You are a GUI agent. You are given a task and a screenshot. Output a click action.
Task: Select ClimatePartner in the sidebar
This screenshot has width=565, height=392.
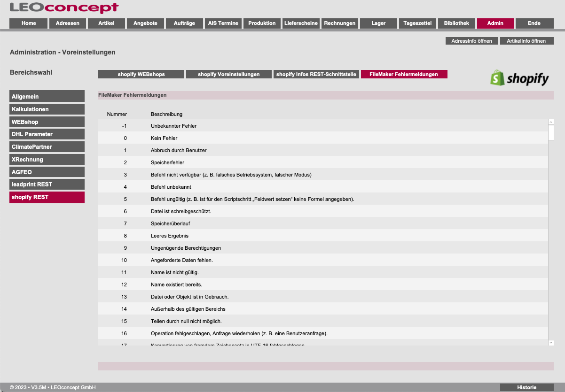47,147
